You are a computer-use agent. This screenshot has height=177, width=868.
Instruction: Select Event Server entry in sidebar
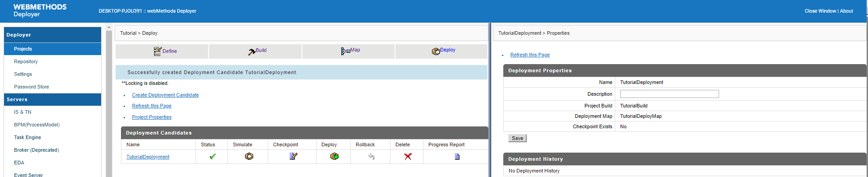pos(28,175)
